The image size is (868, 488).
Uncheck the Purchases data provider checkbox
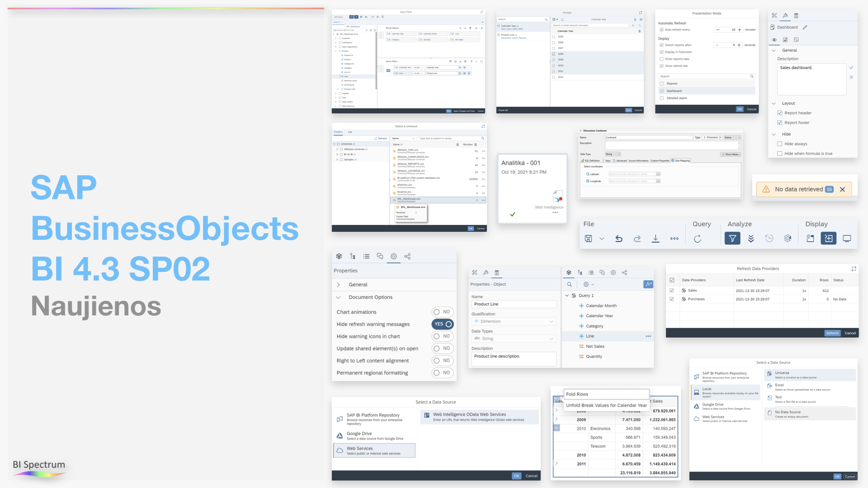(671, 299)
